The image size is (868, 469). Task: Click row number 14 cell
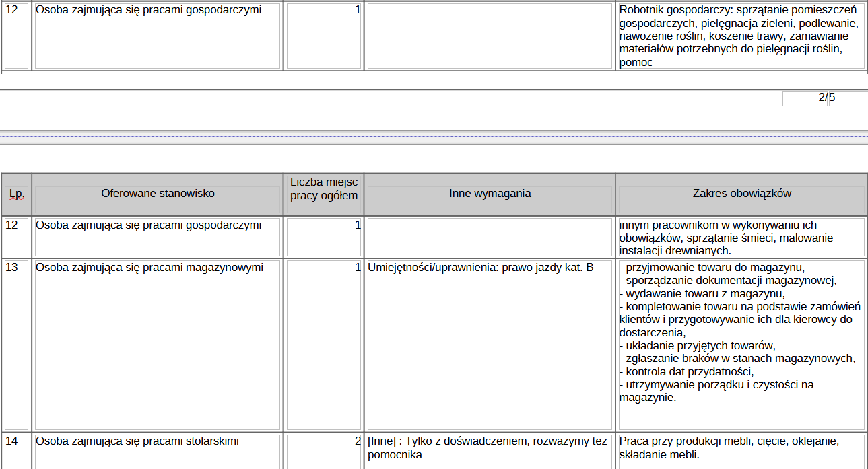click(x=16, y=442)
